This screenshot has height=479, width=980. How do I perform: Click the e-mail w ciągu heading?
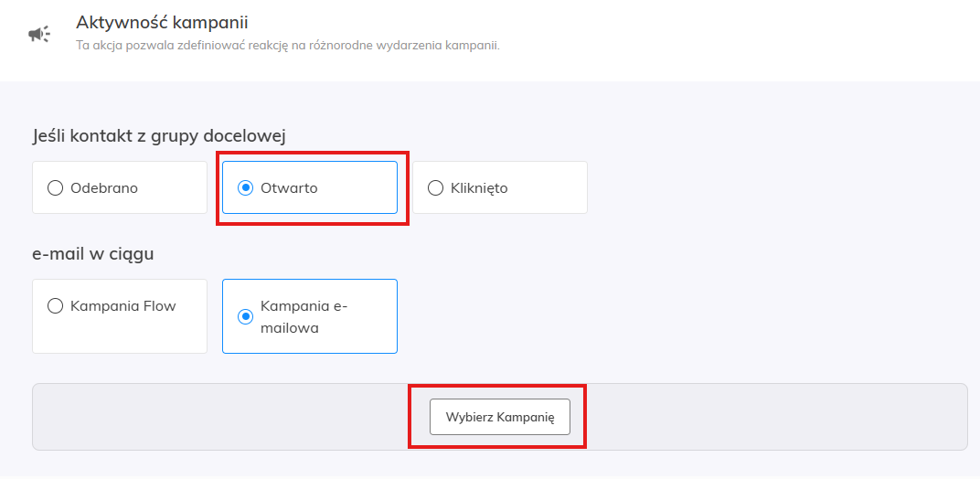click(92, 253)
